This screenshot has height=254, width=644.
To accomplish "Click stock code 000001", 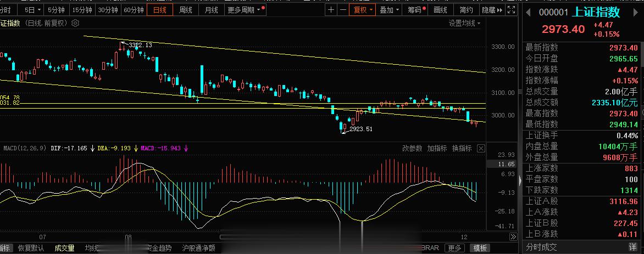I will point(553,13).
